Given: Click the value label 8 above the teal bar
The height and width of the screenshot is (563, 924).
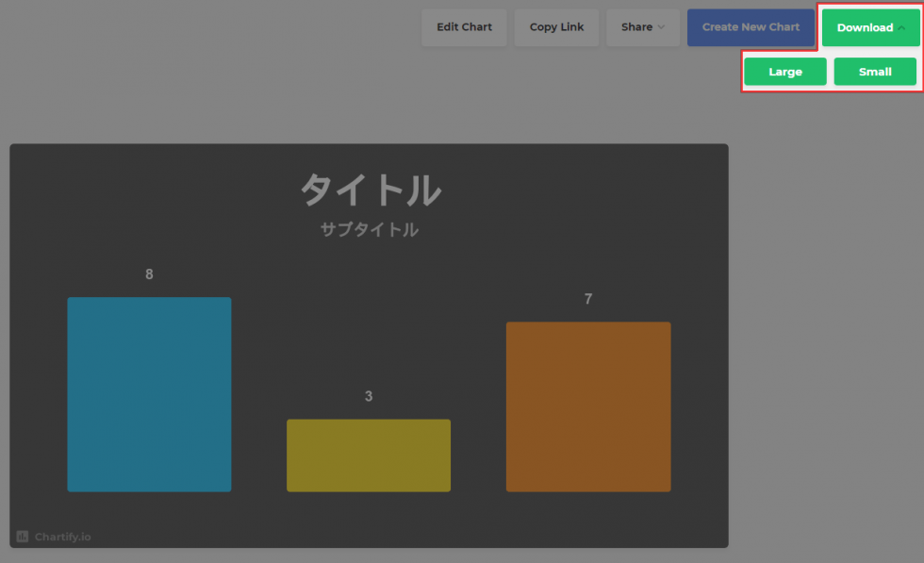Looking at the screenshot, I should (149, 274).
